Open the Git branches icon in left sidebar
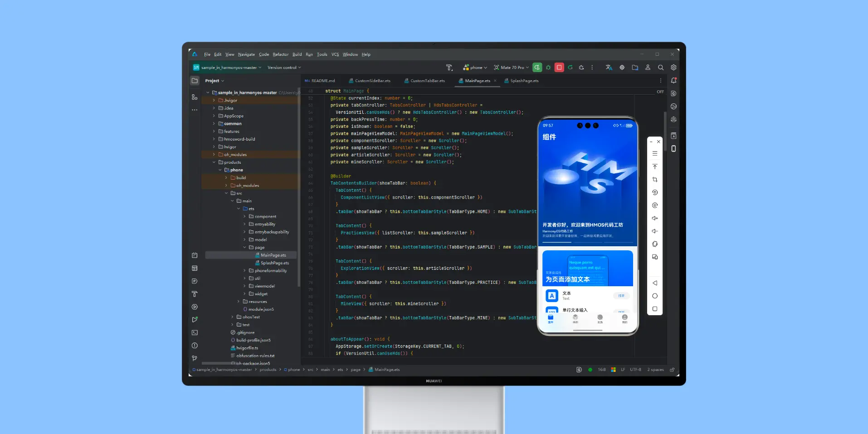This screenshot has width=868, height=434. click(x=195, y=358)
